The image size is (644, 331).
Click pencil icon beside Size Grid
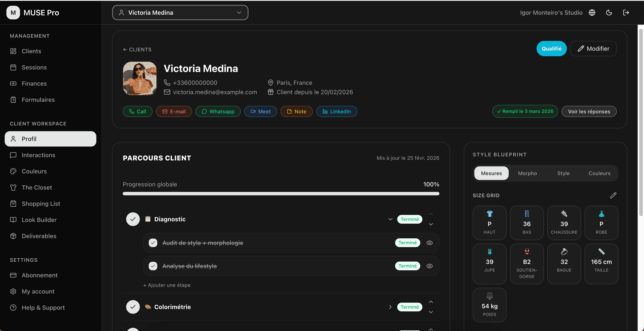pyautogui.click(x=613, y=195)
